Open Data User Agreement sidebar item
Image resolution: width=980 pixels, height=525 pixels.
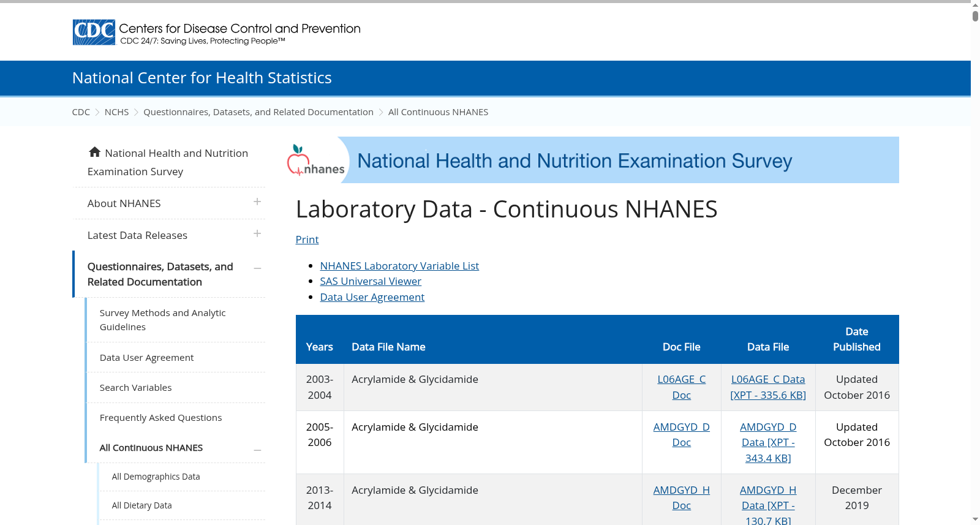tap(146, 358)
